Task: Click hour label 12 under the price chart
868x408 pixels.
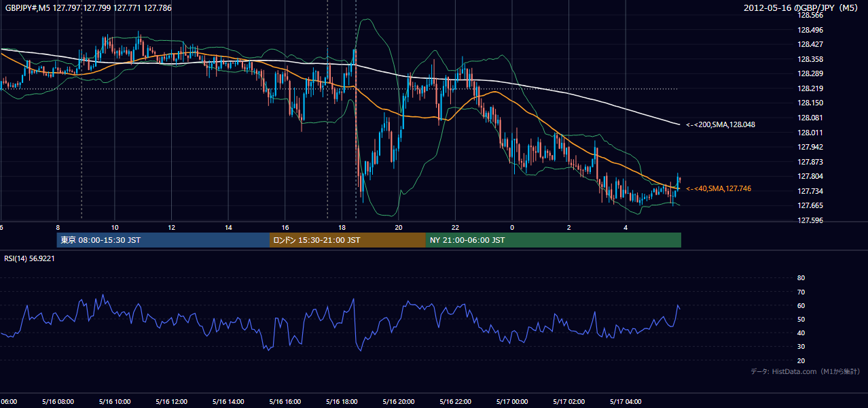Action: tap(172, 227)
